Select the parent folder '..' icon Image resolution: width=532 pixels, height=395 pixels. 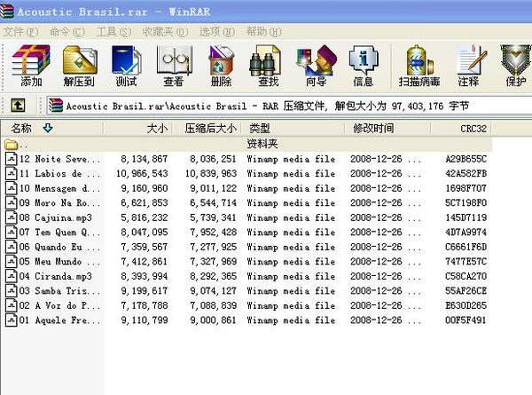(x=12, y=145)
